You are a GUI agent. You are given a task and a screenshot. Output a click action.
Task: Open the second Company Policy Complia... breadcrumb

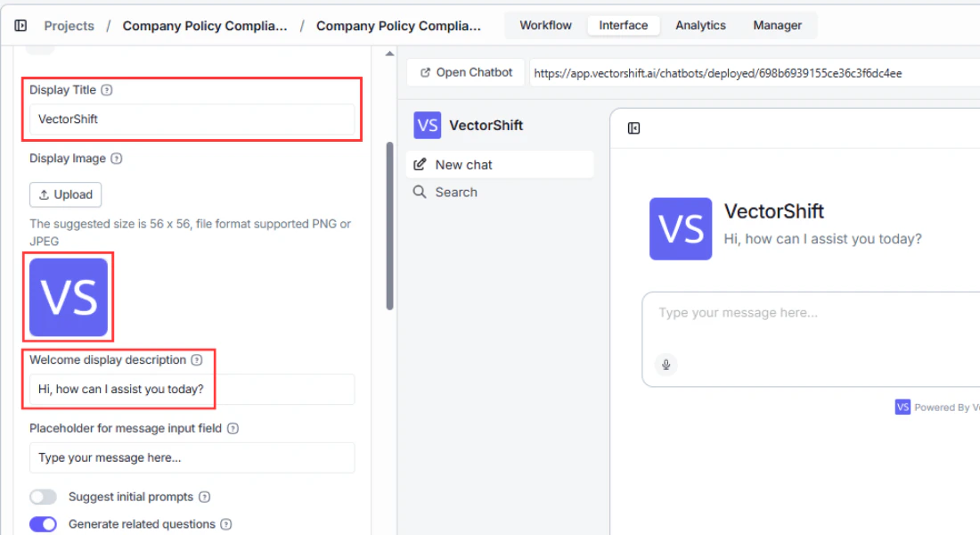[399, 26]
